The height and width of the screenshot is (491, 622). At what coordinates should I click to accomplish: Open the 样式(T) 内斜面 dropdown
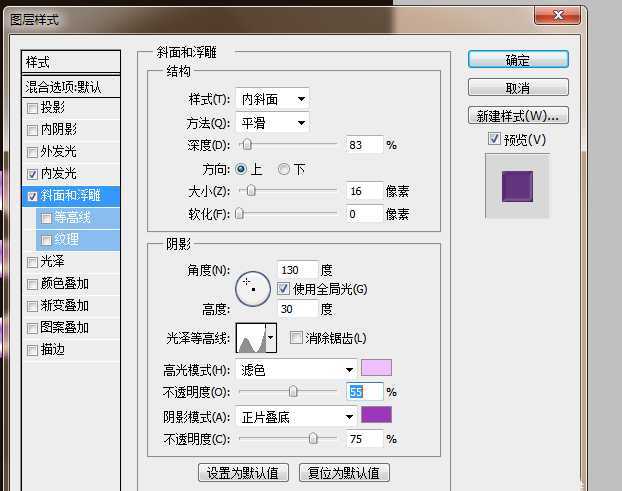click(x=272, y=99)
